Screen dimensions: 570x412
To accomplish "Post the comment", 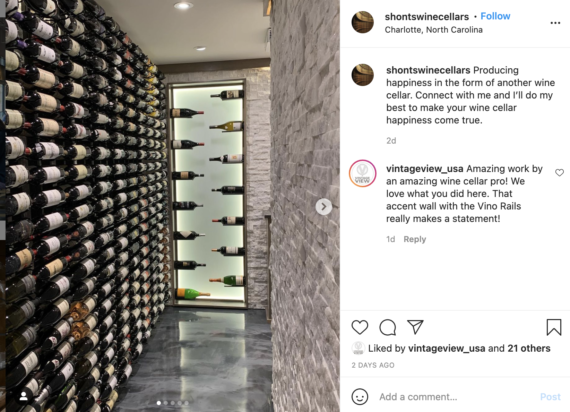I will pyautogui.click(x=550, y=397).
